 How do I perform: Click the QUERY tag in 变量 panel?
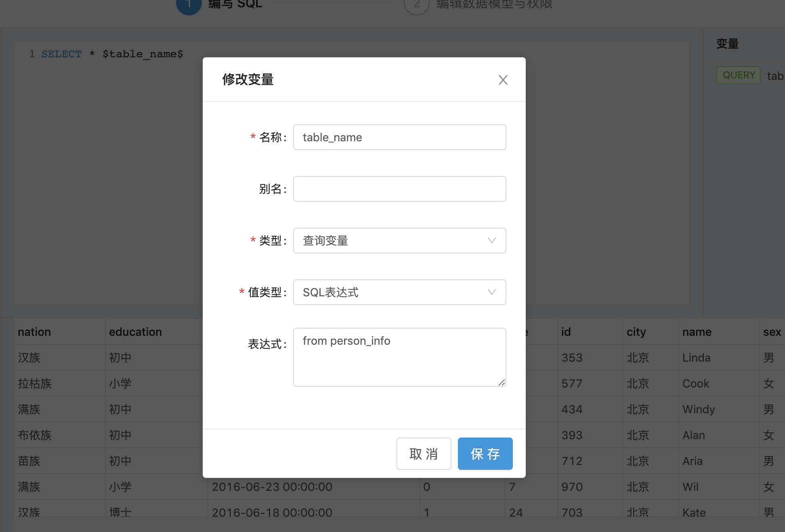coord(739,75)
